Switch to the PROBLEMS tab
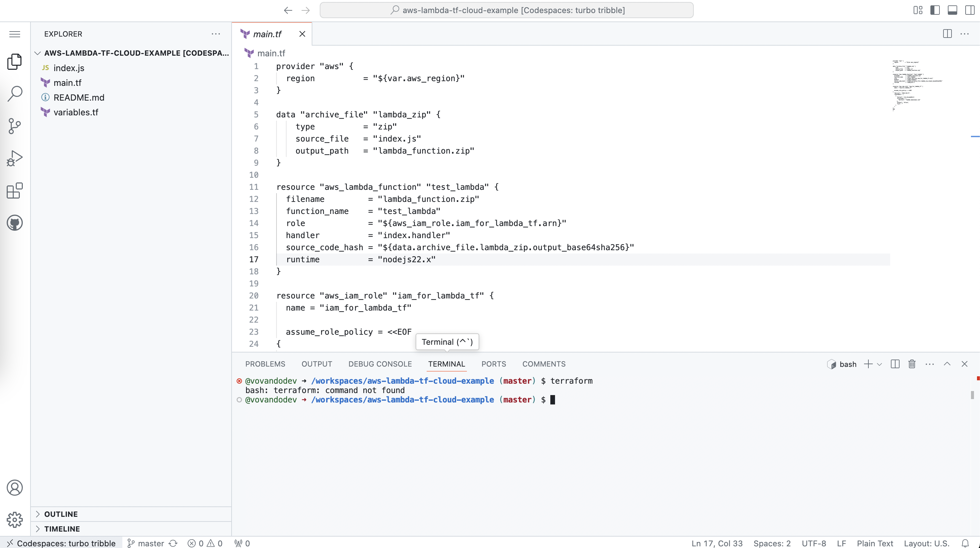The height and width of the screenshot is (548, 980). [x=265, y=364]
